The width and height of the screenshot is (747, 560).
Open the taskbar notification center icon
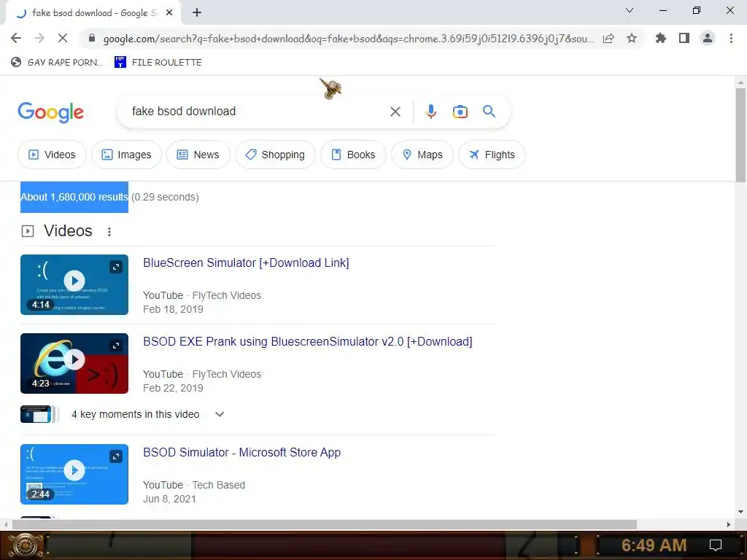pos(716,545)
